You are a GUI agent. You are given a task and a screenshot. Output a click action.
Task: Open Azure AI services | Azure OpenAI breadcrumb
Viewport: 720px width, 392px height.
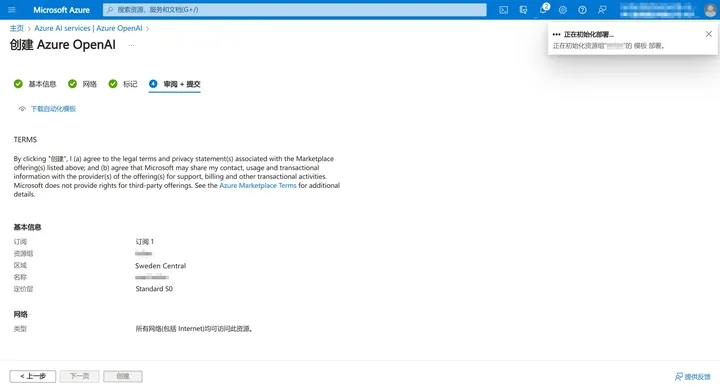coord(88,28)
